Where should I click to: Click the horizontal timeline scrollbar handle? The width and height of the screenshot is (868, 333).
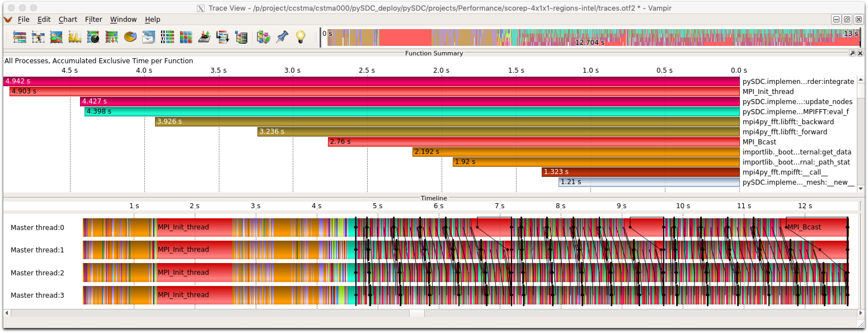pyautogui.click(x=417, y=313)
